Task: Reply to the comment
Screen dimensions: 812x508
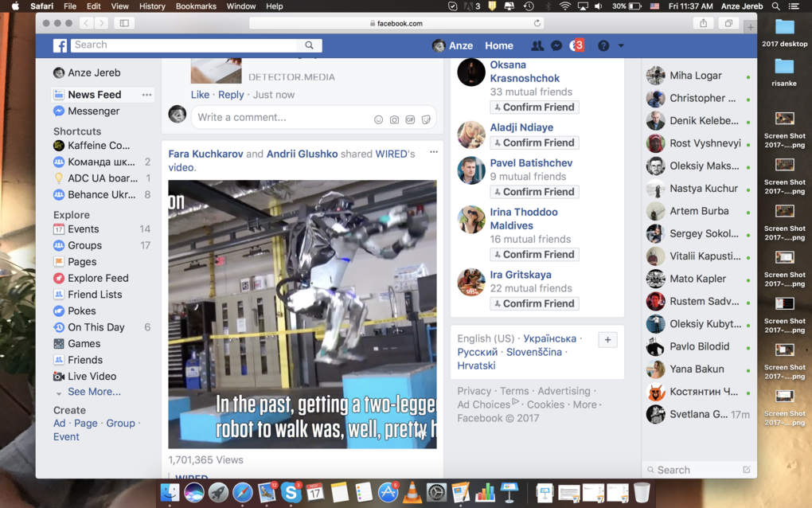Action: coord(230,95)
